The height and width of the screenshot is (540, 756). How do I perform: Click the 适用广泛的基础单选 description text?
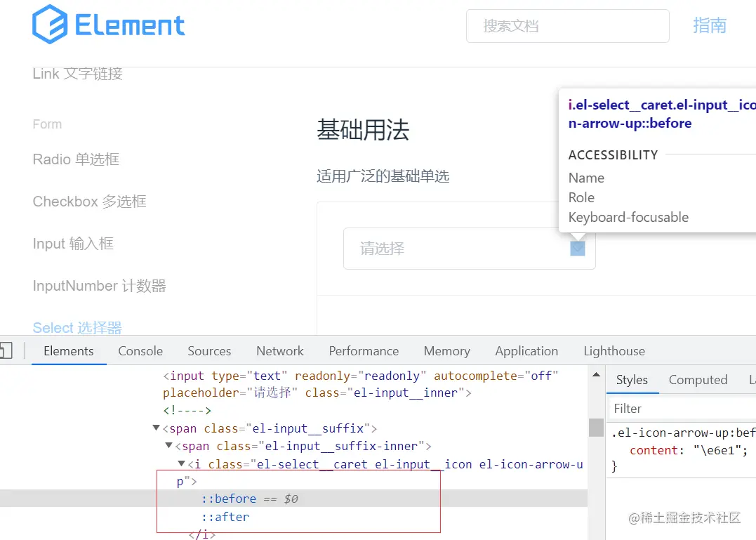point(383,176)
